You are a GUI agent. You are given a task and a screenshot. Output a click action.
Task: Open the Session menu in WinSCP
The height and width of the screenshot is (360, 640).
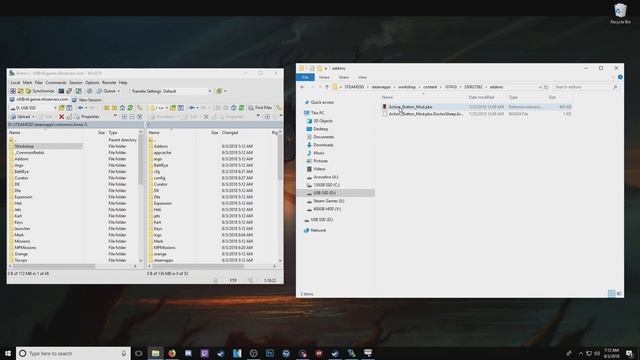76,82
